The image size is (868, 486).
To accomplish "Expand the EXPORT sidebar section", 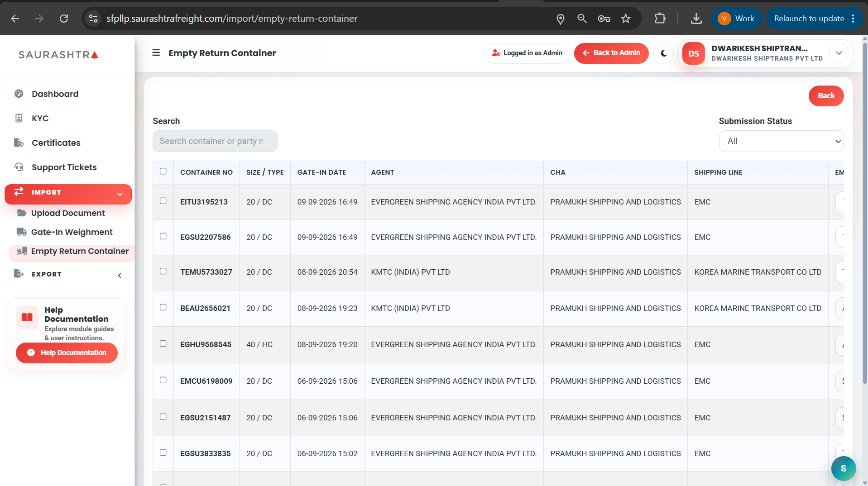I will click(x=68, y=274).
